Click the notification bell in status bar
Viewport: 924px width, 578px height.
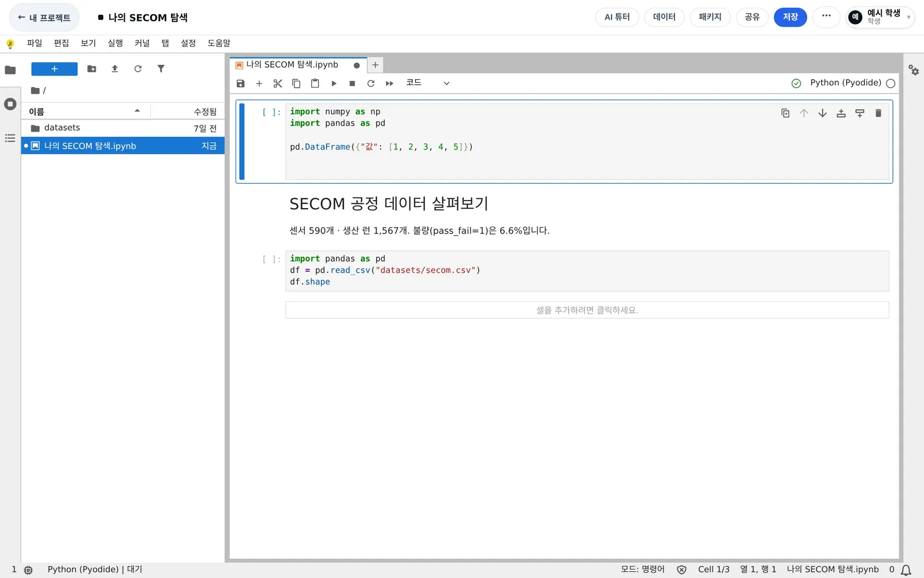tap(906, 570)
